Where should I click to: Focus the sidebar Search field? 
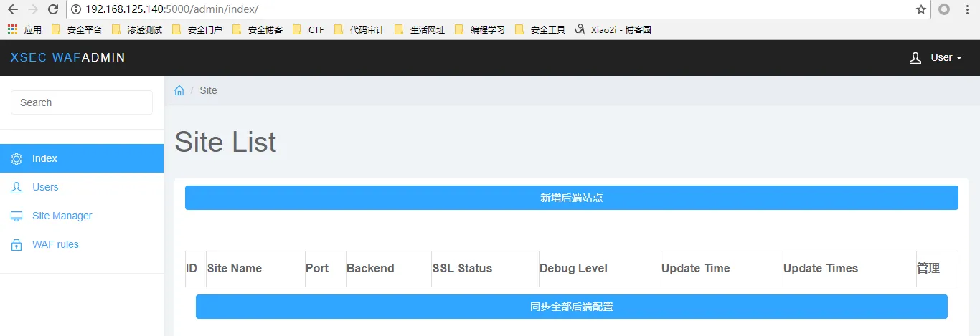point(82,102)
